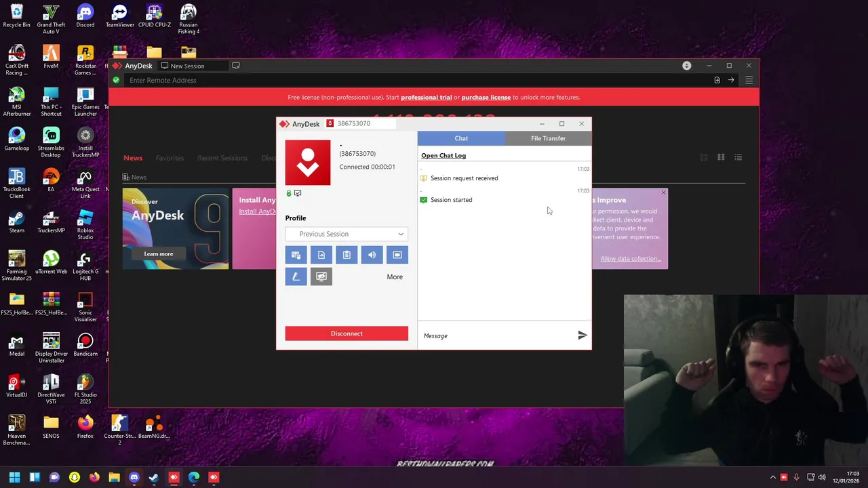Select the BeamNG.drive desktop icon
Viewport: 868px width, 488px height.
[x=154, y=428]
